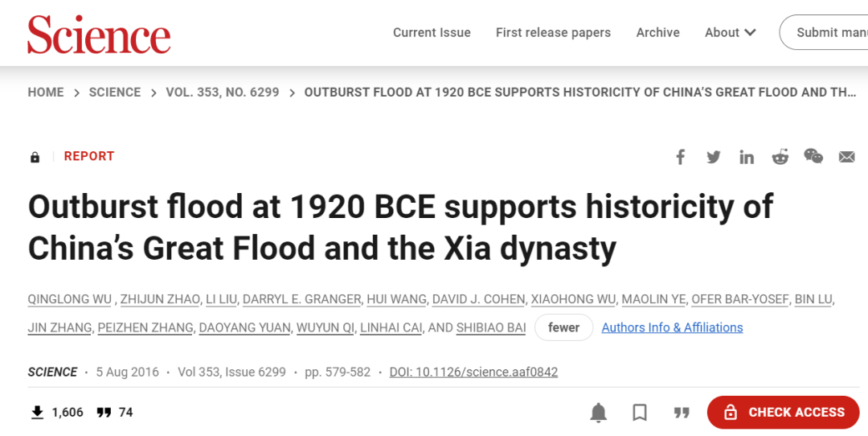
Task: Click the cite quotation icon beside Check Access
Action: coord(682,412)
